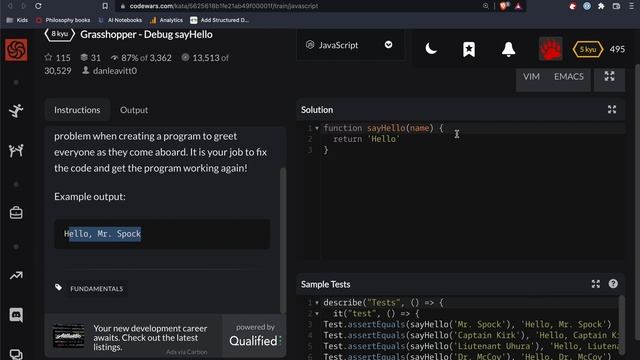Bookmark this kata with star icon
The image size is (640, 360).
tap(469, 49)
